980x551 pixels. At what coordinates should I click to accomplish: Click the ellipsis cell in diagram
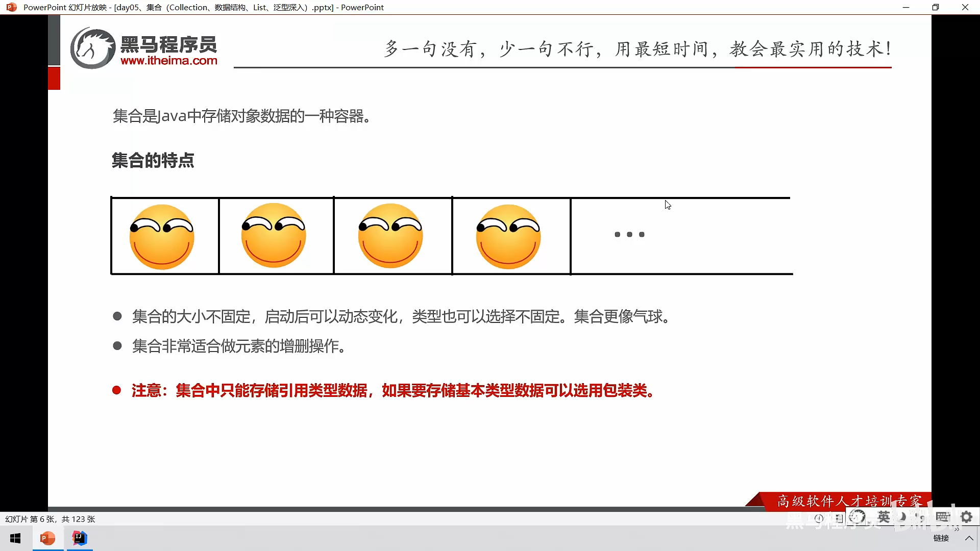tap(629, 235)
